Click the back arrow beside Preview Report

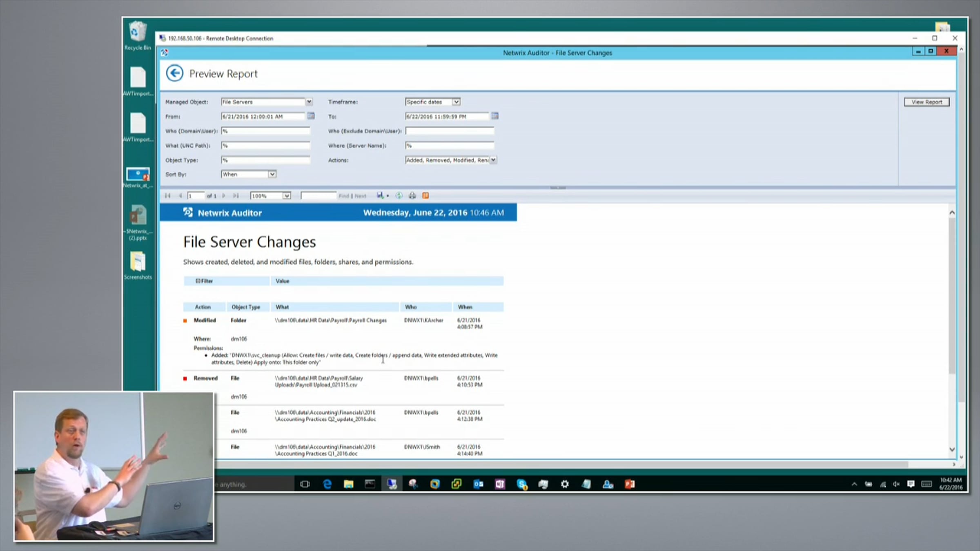(174, 73)
